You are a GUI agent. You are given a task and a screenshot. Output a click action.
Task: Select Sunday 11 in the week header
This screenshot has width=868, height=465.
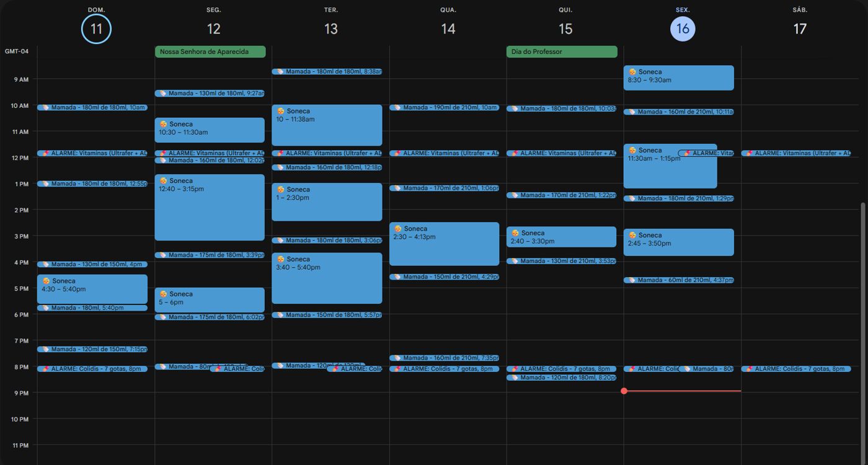click(x=96, y=29)
